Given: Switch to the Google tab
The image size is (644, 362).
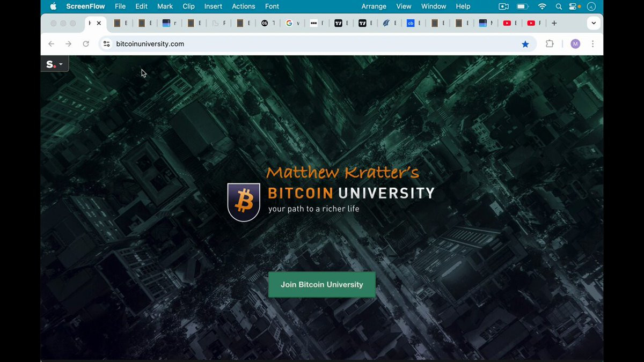Looking at the screenshot, I should click(x=292, y=23).
